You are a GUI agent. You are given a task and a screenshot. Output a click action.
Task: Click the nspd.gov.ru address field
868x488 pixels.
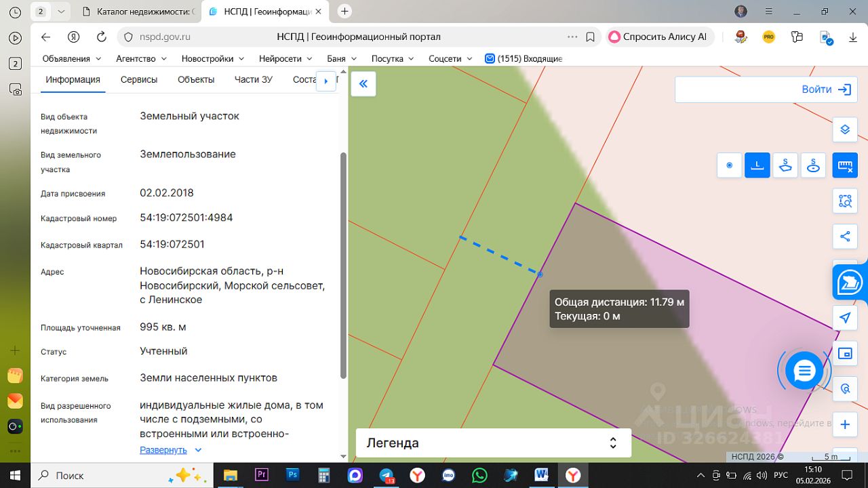click(x=165, y=37)
